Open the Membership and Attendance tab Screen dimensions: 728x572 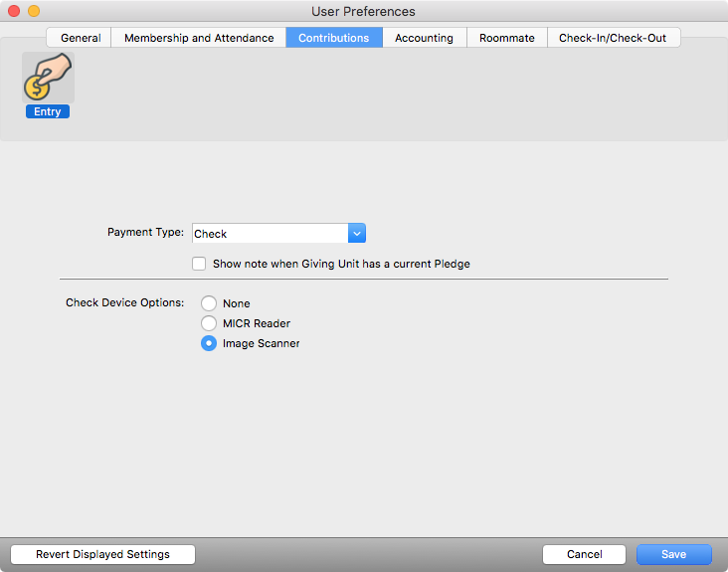pos(199,38)
